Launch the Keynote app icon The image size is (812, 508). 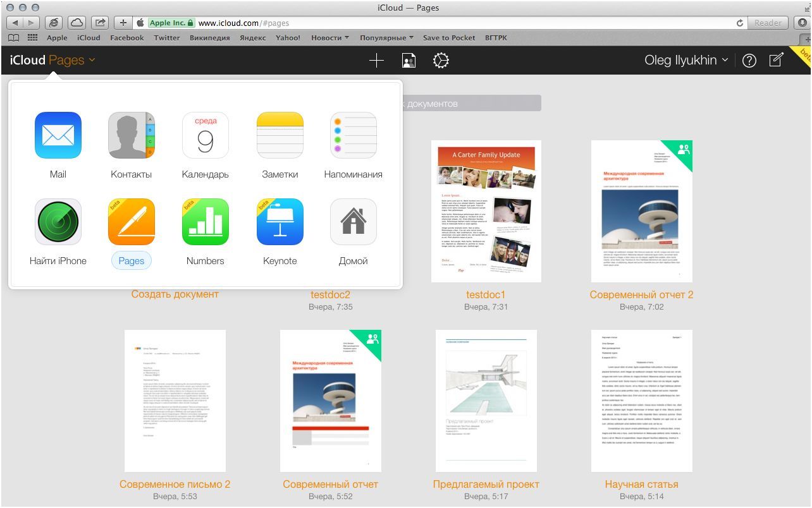(280, 222)
